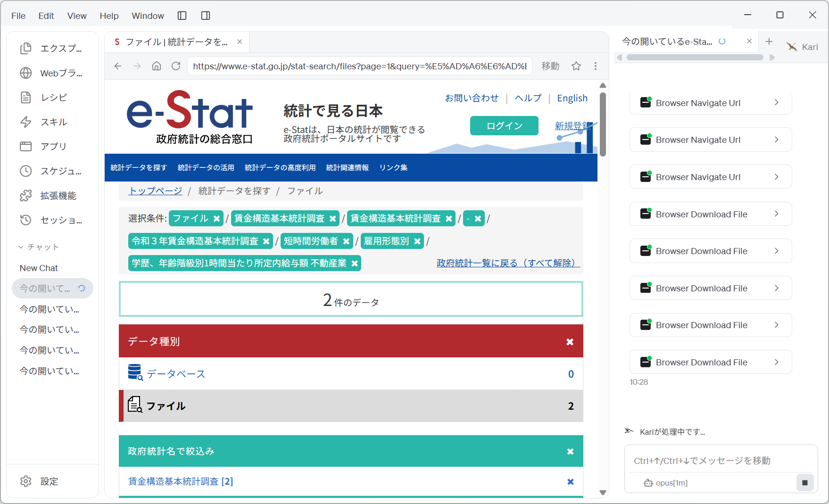Toggle the right sidebar panel icon
Screen dimensions: 829x504
(x=206, y=16)
